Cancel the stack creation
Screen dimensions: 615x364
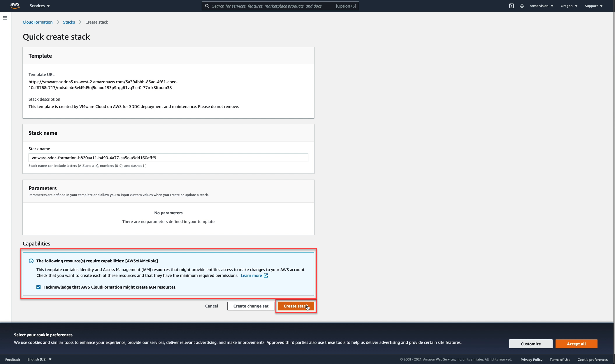212,306
